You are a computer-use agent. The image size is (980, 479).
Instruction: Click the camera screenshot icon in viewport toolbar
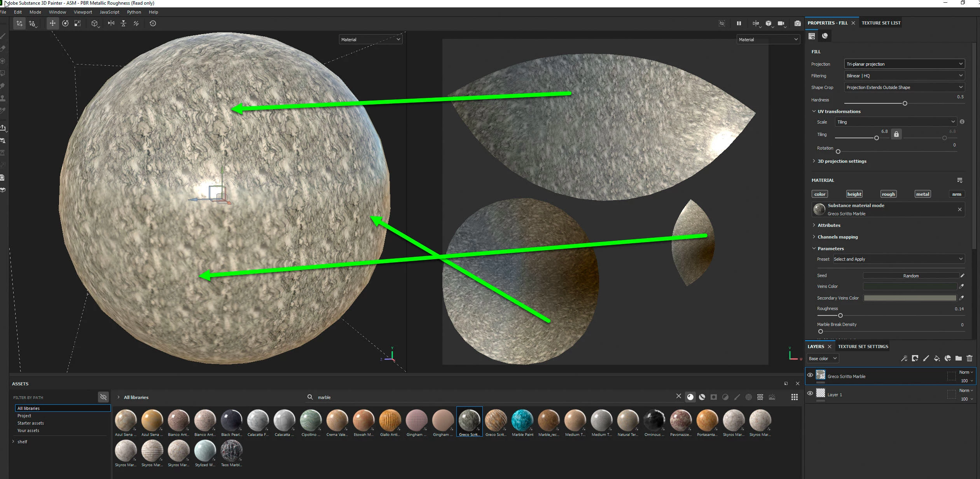[797, 23]
